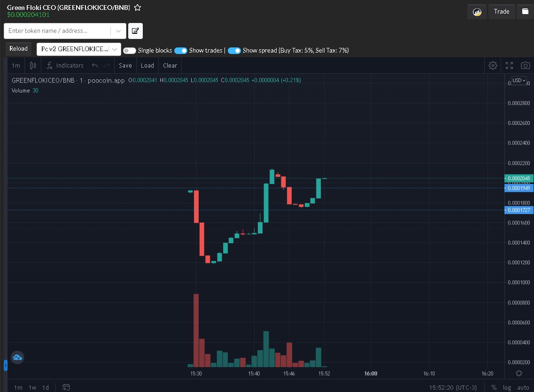Open the chart stats icon beside Trade
The height and width of the screenshot is (392, 534).
477,12
